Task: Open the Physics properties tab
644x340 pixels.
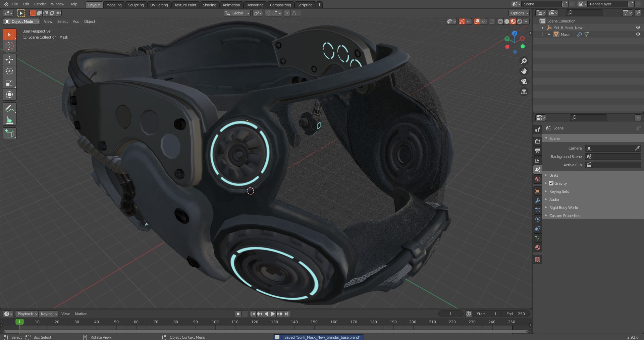Action: click(538, 219)
